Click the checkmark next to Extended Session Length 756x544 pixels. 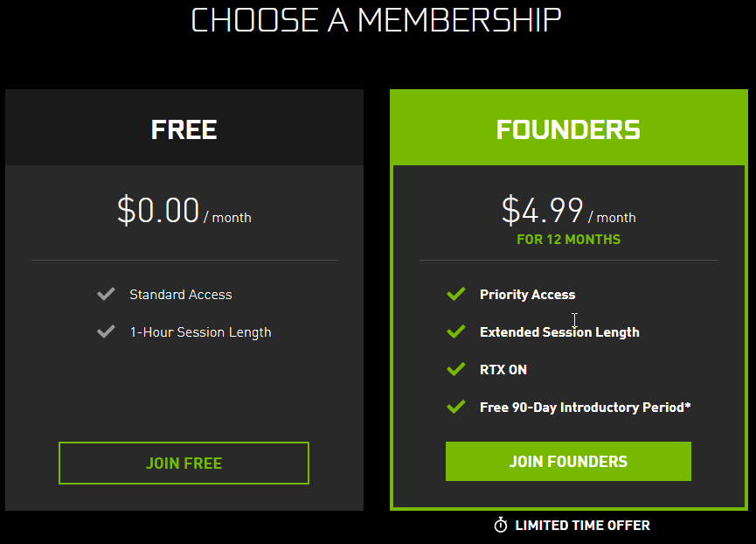pos(455,332)
